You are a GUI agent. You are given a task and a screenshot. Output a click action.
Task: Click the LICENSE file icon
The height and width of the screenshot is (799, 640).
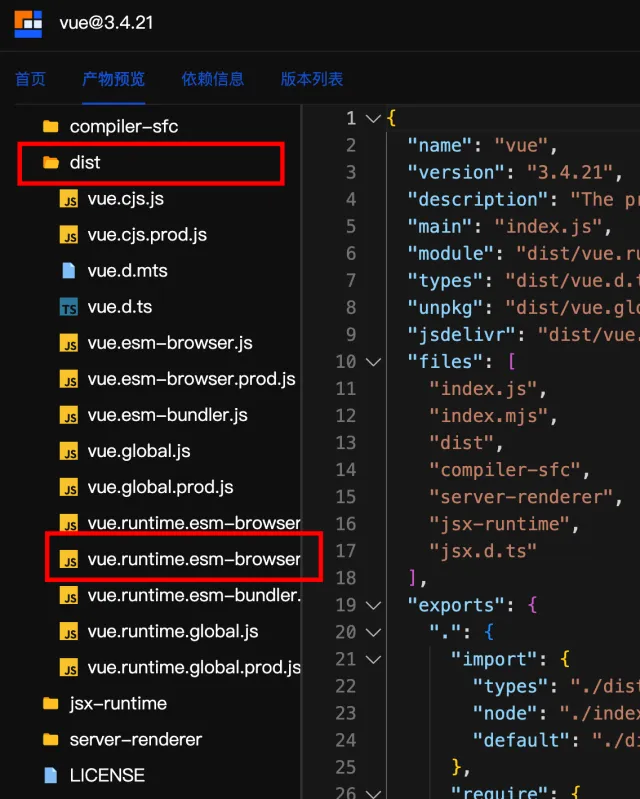[50, 776]
